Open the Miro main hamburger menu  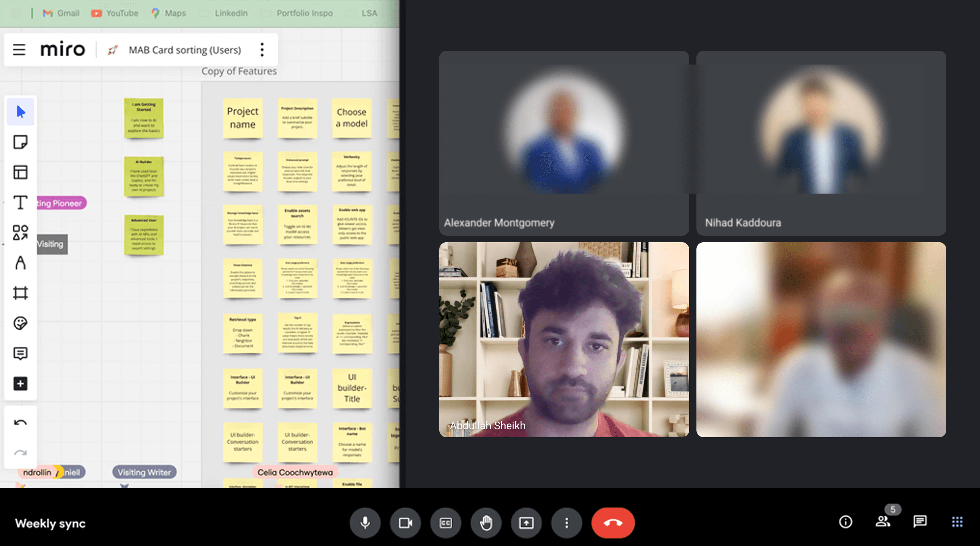(x=19, y=50)
